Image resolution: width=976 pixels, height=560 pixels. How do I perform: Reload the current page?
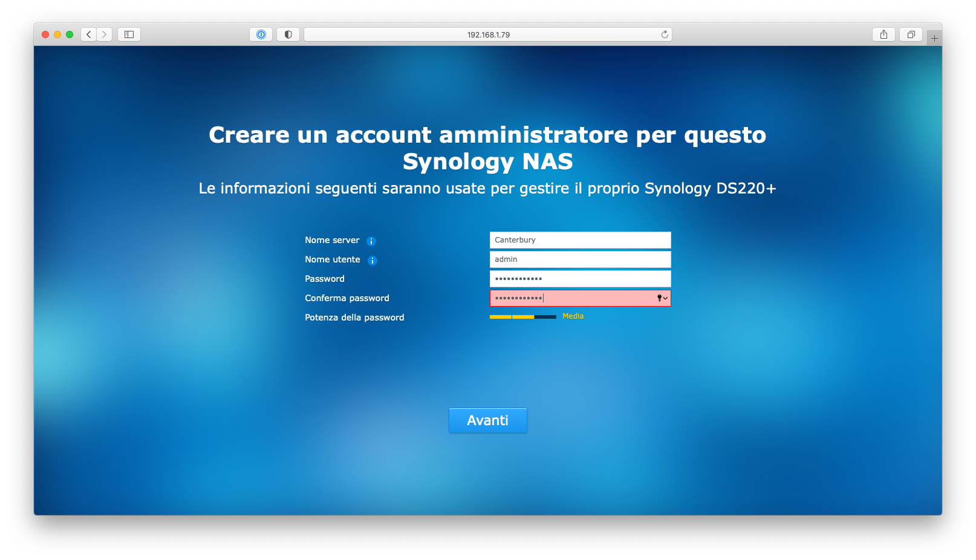pyautogui.click(x=665, y=34)
